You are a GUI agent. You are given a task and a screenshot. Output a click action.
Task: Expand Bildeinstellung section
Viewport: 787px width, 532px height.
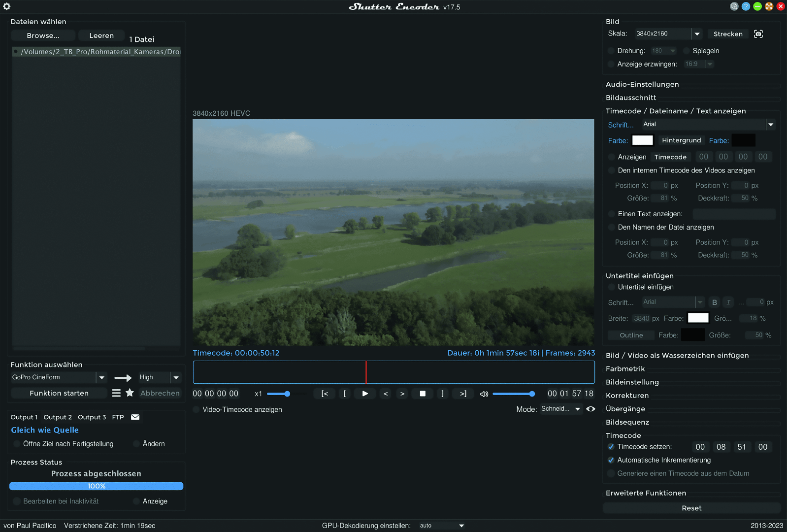632,382
